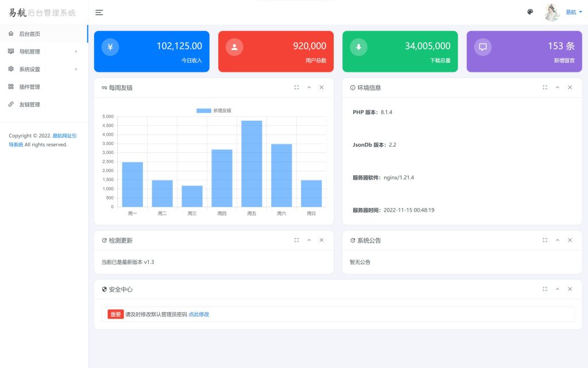Collapse the 系统公告 panel
This screenshot has height=368, width=588.
coord(557,240)
